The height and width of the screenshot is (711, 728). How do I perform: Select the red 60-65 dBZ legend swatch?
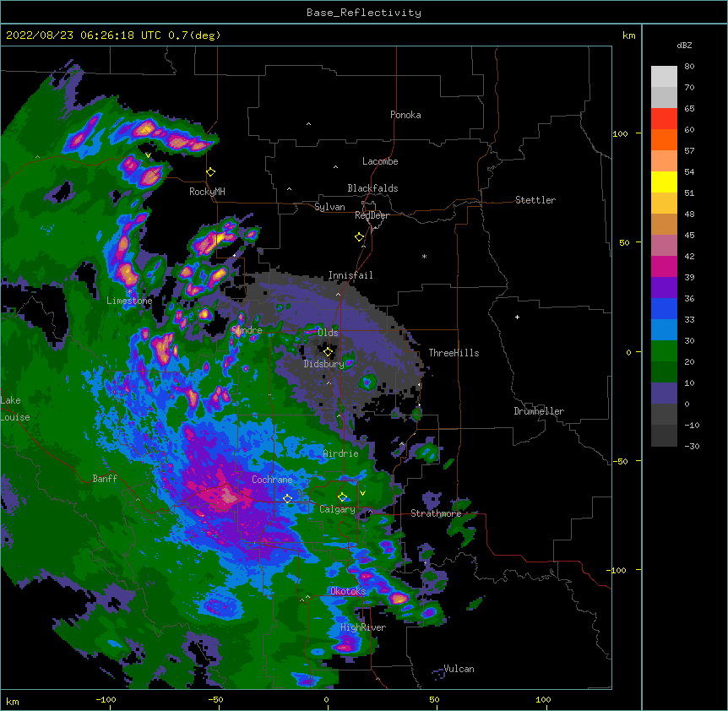coord(664,119)
